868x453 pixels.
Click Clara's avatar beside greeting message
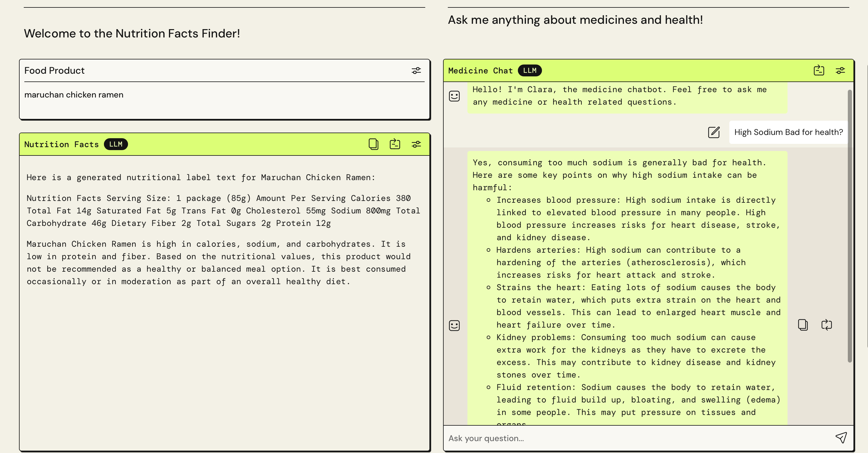454,96
